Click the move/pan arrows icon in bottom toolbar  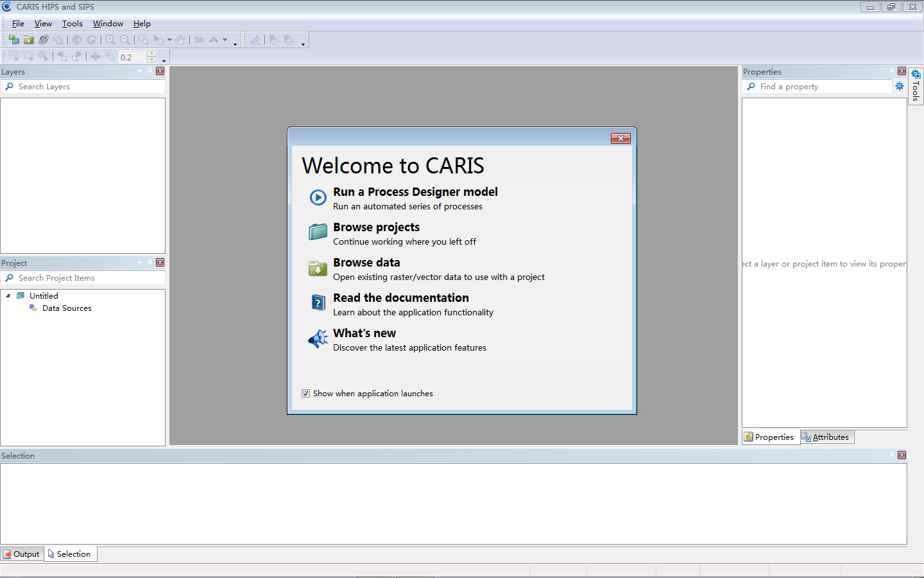click(x=96, y=57)
